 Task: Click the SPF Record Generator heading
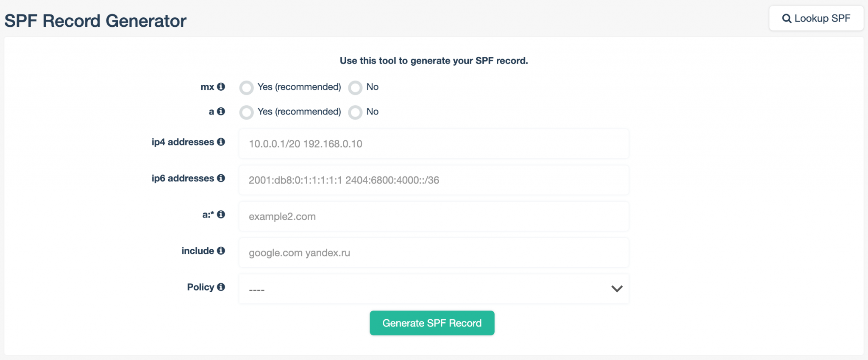coord(95,20)
